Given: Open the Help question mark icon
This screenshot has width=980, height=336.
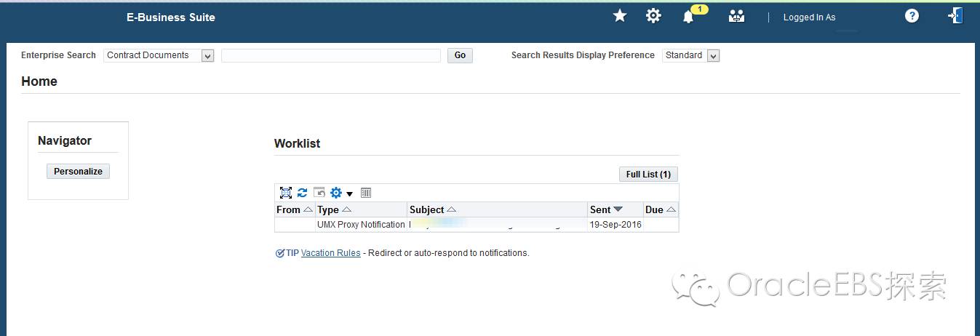Looking at the screenshot, I should point(912,16).
